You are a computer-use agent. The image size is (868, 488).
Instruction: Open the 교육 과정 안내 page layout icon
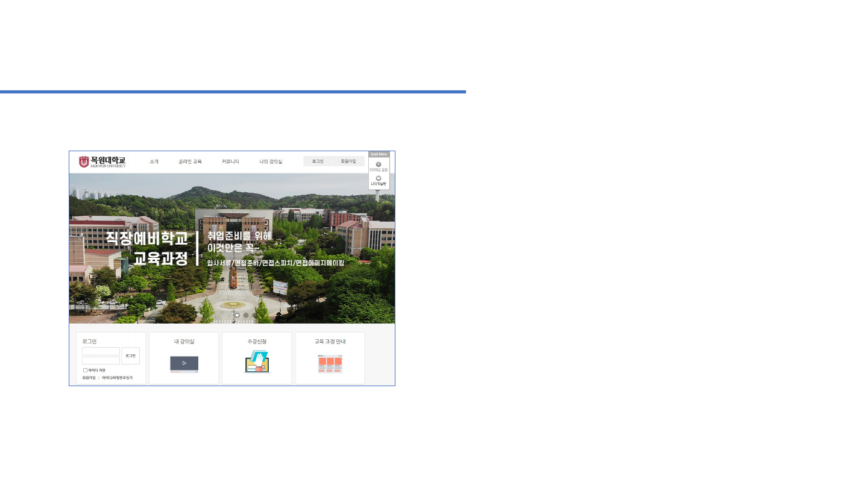[330, 364]
